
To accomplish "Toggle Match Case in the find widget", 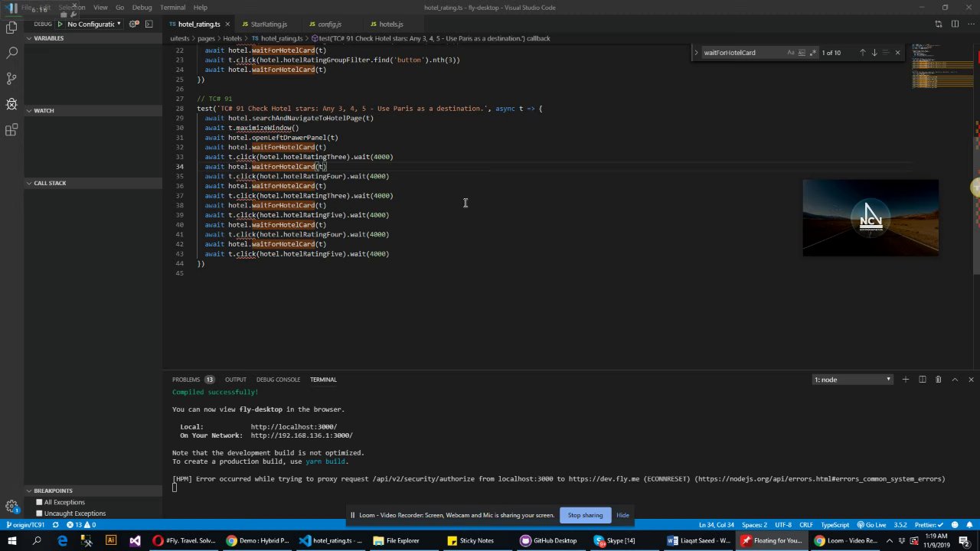I will tap(791, 53).
